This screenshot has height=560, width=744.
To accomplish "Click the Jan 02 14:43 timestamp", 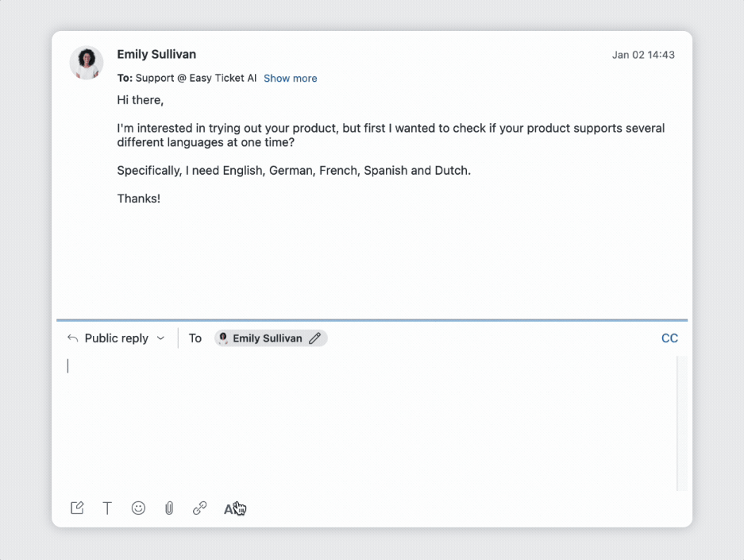I will 643,55.
